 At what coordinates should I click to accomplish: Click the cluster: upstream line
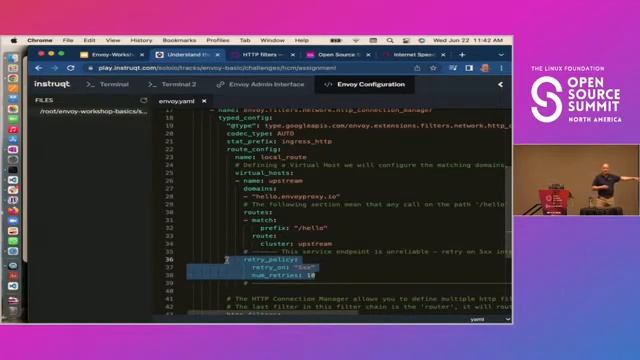tap(296, 244)
